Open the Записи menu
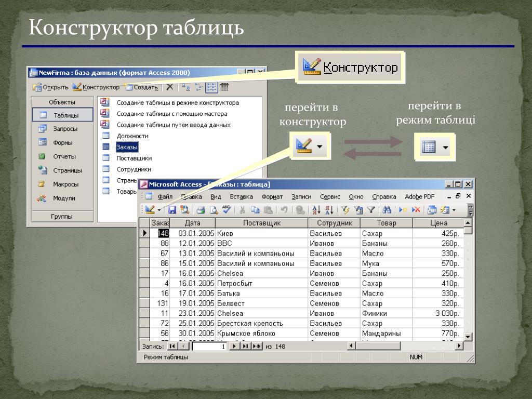This screenshot has width=532, height=399. pos(301,196)
